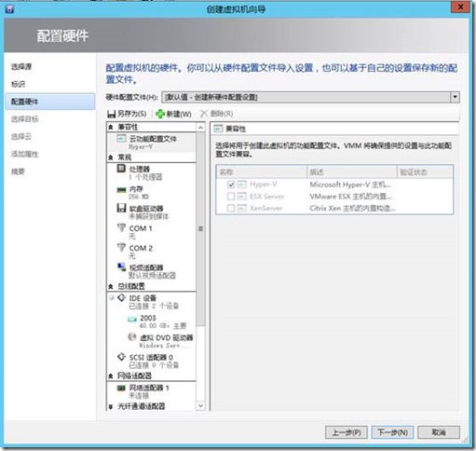Collapse the 兼容性 tree section
Image resolution: width=476 pixels, height=451 pixels.
(x=111, y=127)
